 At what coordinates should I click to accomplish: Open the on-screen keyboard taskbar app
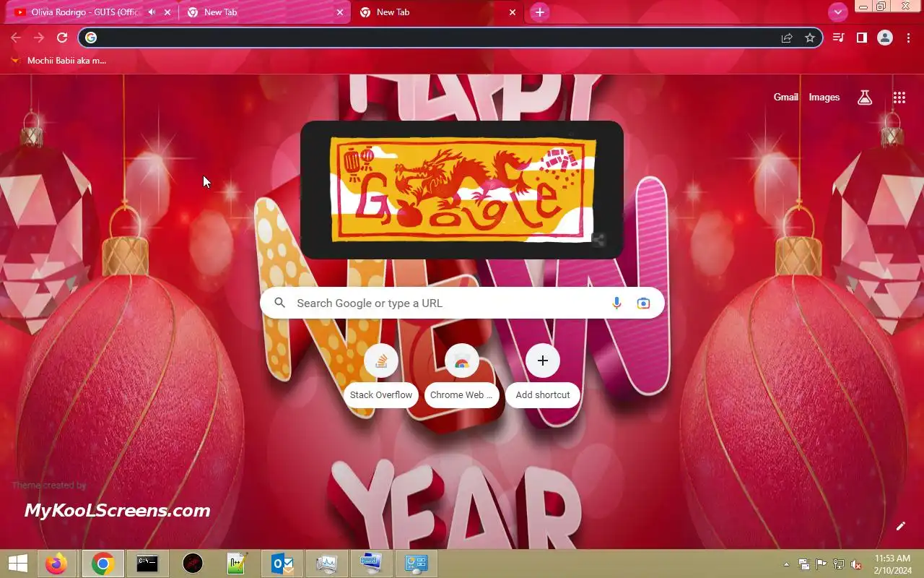click(372, 564)
